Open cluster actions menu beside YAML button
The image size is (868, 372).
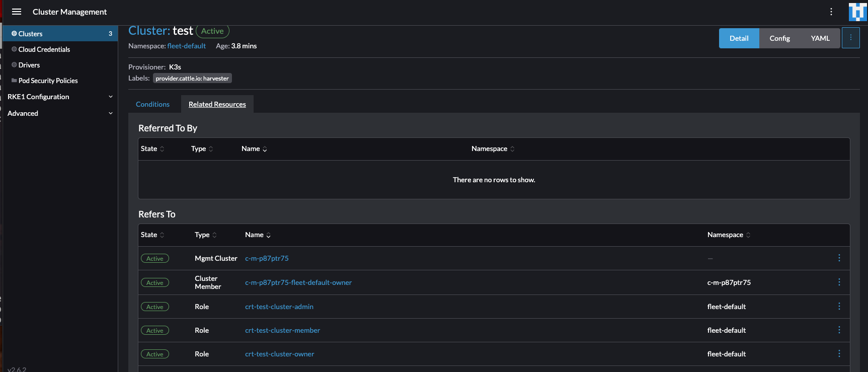(x=851, y=37)
